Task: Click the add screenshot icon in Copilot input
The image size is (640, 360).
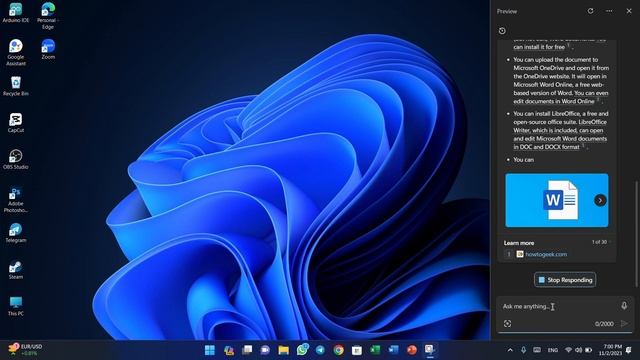Action: click(x=507, y=324)
